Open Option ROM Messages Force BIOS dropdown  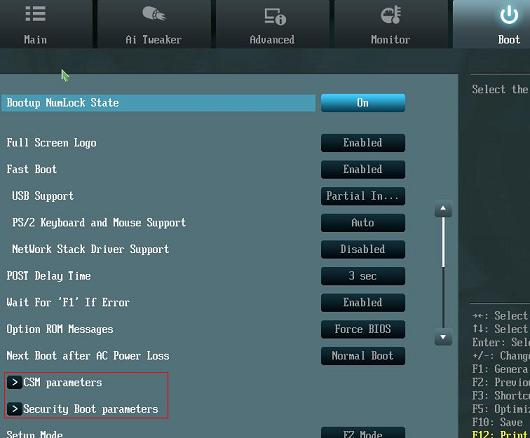363,329
